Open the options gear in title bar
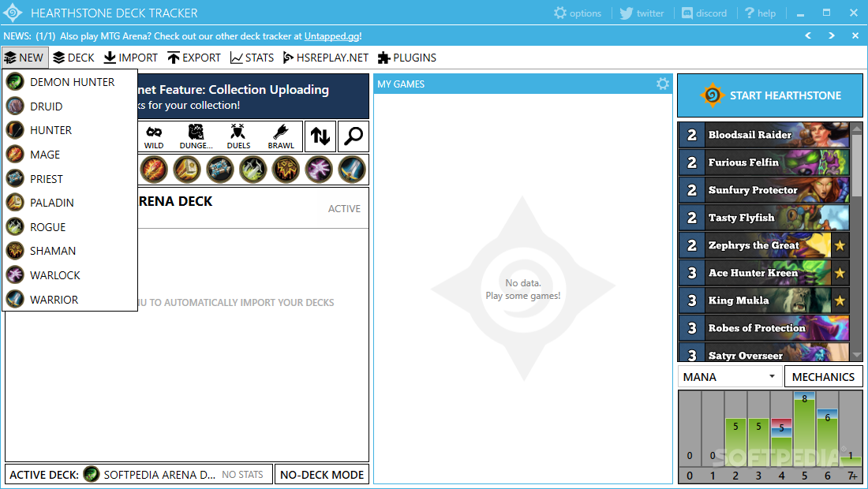 click(578, 13)
